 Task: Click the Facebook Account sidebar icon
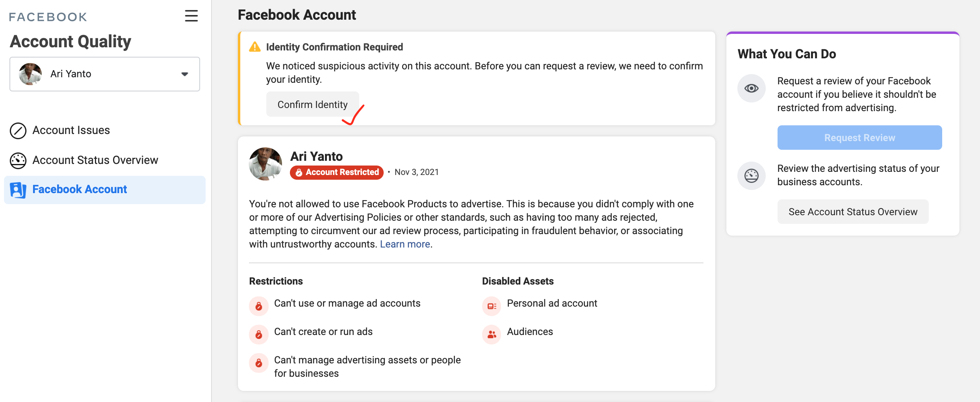(x=18, y=190)
